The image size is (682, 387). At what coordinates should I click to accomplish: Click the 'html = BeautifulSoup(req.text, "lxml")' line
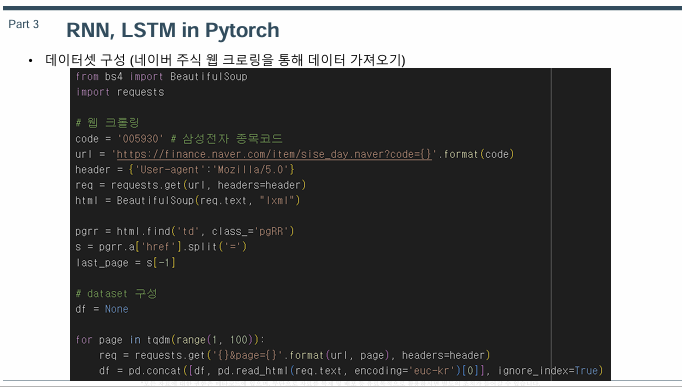pos(187,200)
